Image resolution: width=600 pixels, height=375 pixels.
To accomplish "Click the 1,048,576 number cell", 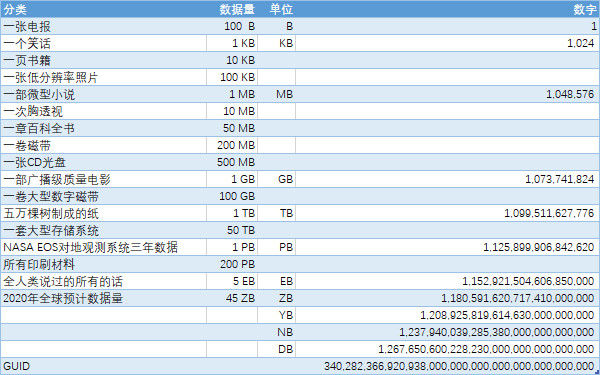I will [447, 94].
